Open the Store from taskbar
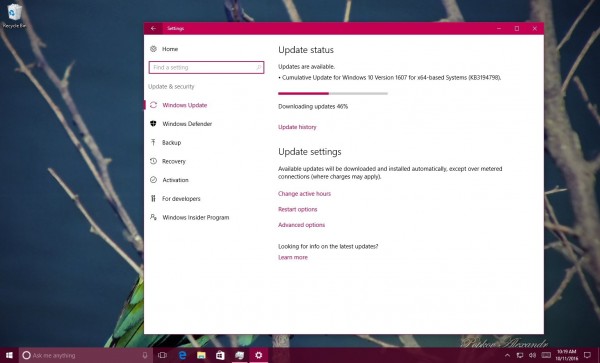600x363 pixels. [220, 355]
